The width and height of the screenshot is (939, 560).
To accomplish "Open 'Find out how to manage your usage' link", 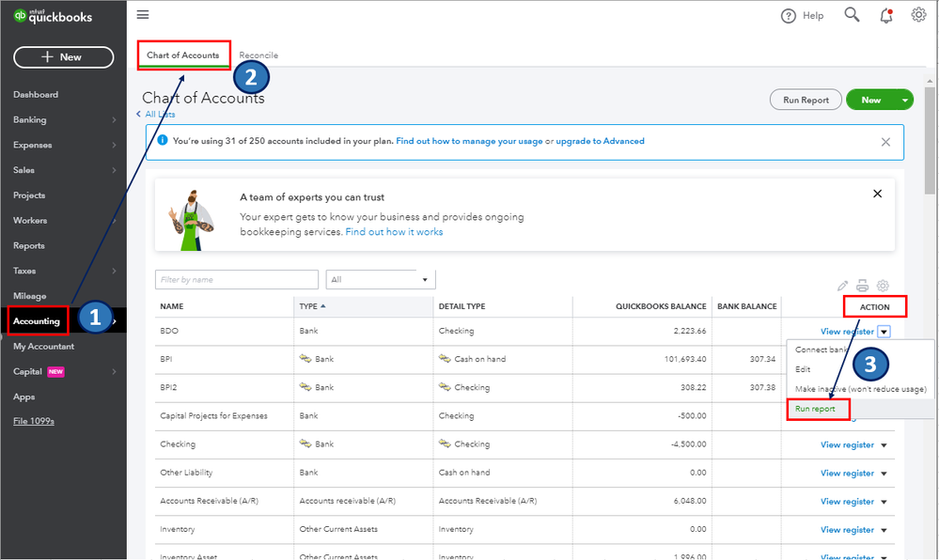I will [469, 141].
